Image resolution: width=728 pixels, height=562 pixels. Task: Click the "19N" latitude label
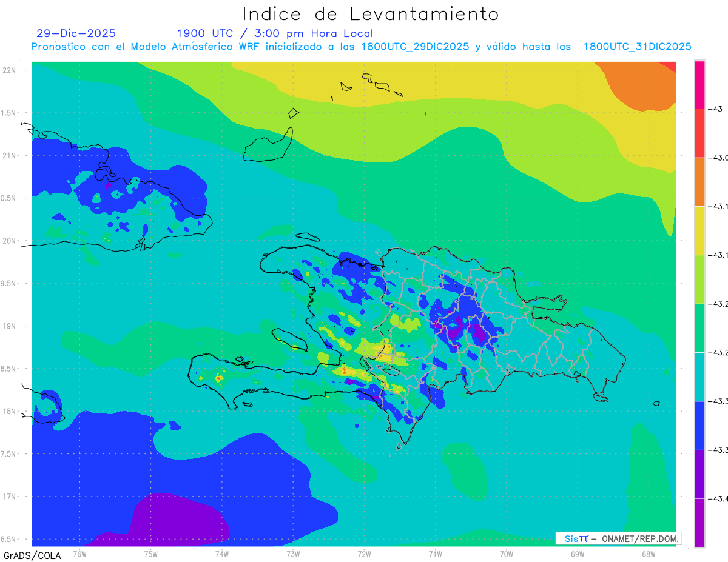point(10,326)
